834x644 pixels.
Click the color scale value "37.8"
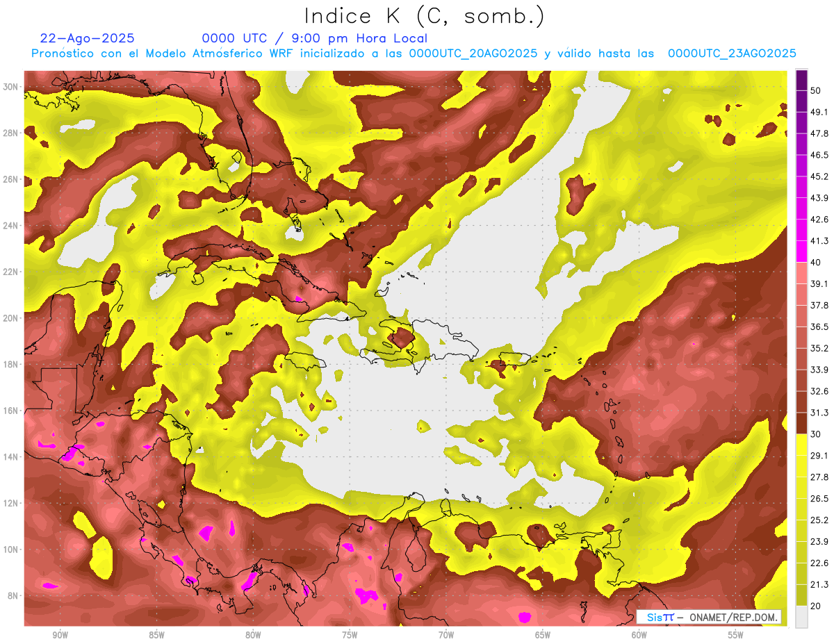click(x=820, y=305)
